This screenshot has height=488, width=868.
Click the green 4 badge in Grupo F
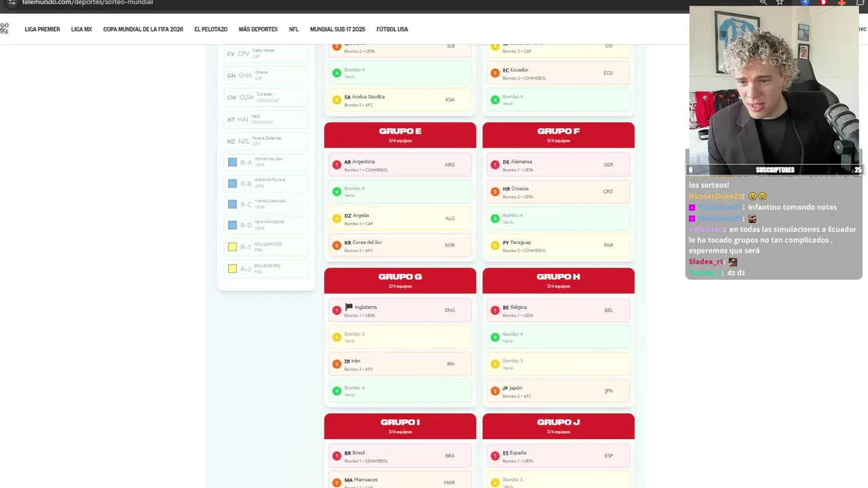point(495,219)
